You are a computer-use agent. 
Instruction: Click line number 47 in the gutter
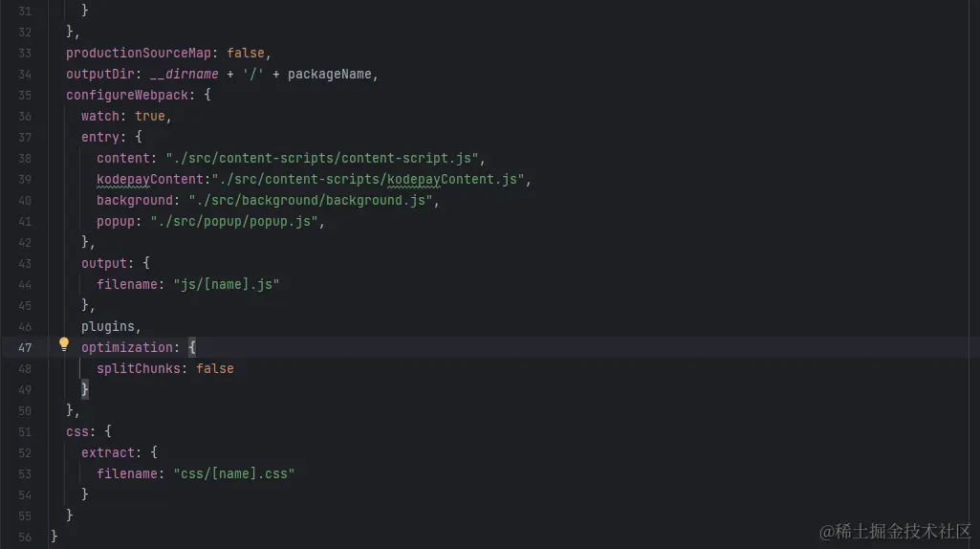click(24, 347)
